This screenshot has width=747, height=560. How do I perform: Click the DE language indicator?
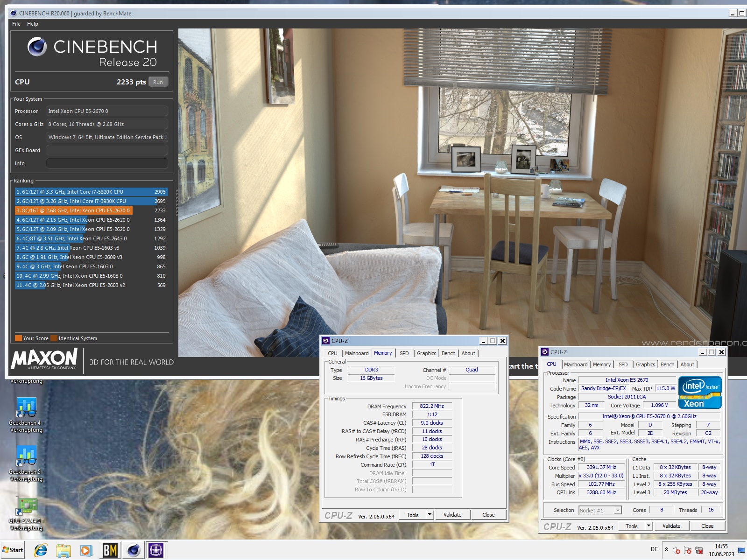tap(655, 549)
